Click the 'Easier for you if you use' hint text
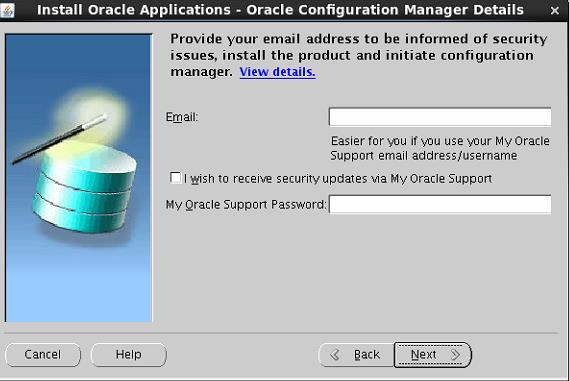Screen dimensions: 569x381 pos(440,148)
